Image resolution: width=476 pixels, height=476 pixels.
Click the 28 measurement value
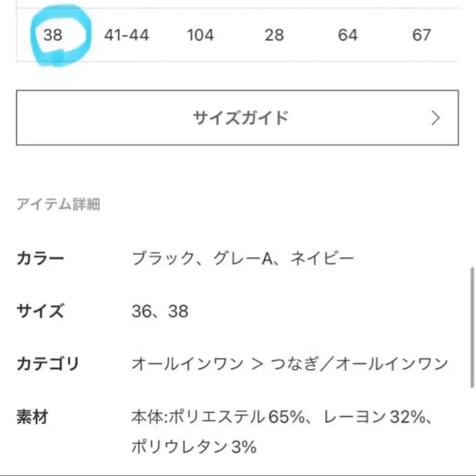(274, 35)
